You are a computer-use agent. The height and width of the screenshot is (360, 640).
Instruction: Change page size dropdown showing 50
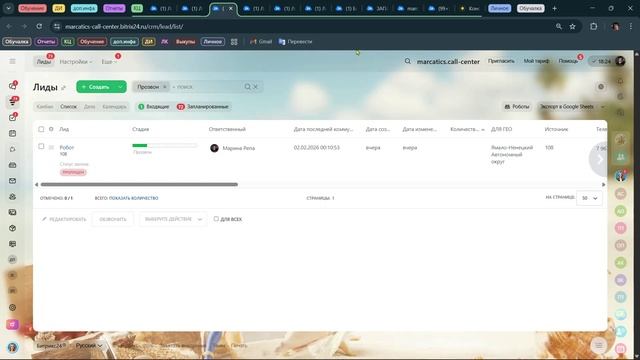(x=589, y=198)
